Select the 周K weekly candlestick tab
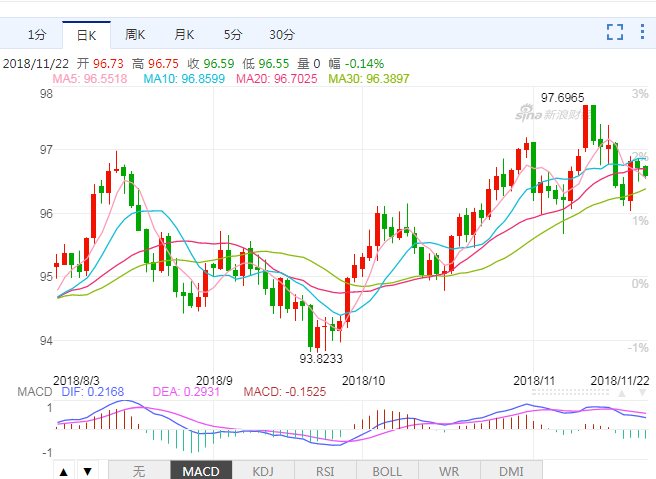Screen dimensions: 656x479 click(134, 35)
